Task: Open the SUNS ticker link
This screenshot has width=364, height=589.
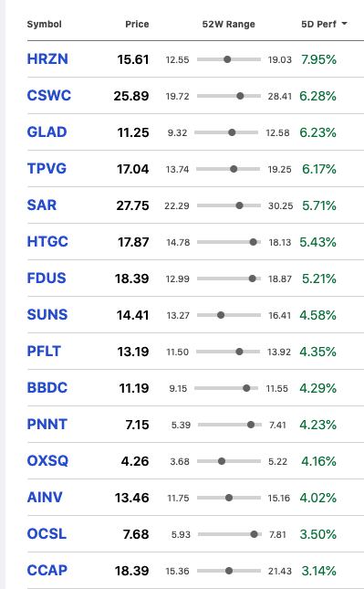Action: click(x=47, y=315)
